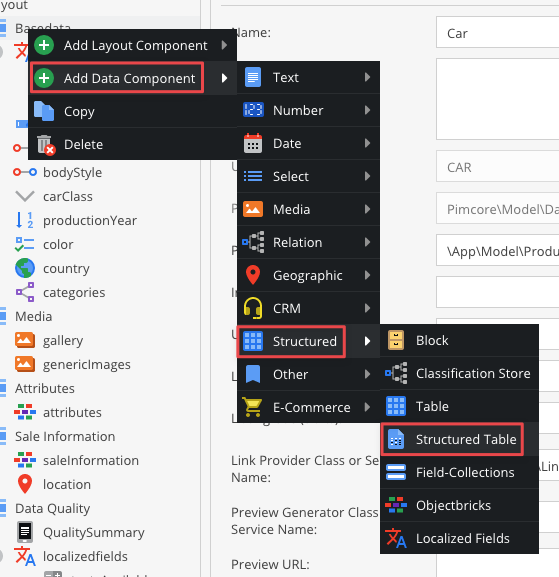
Task: Pick Field-Collections from the Structured submenu
Action: click(459, 472)
